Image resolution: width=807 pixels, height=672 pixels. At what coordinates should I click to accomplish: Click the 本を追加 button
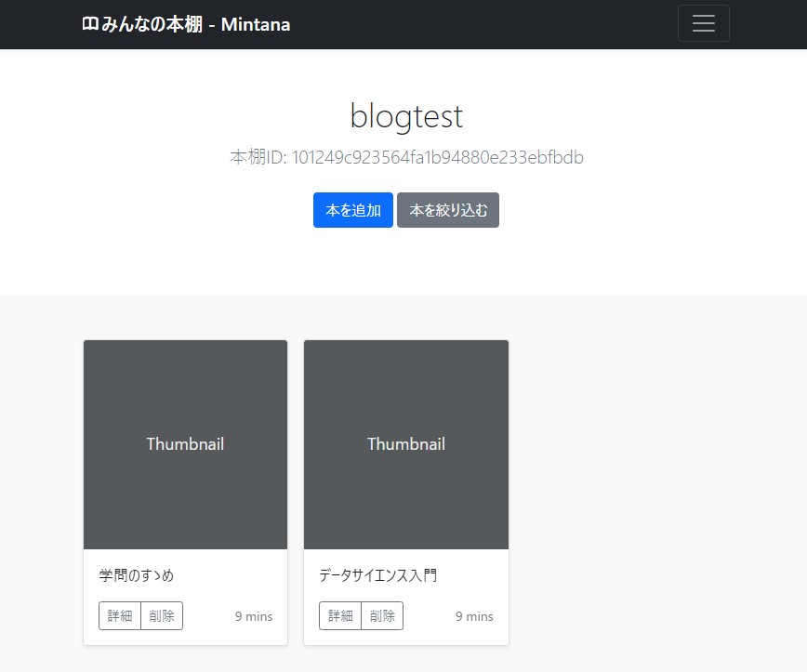[353, 210]
